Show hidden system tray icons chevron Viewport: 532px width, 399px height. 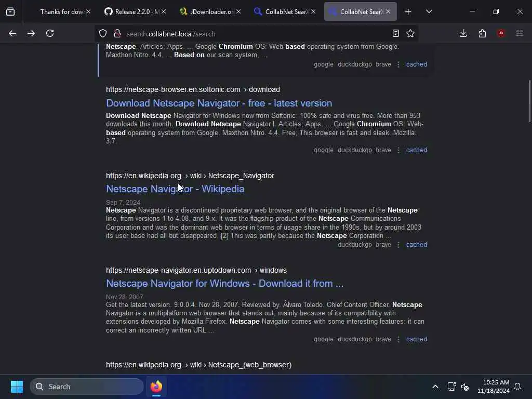435,387
